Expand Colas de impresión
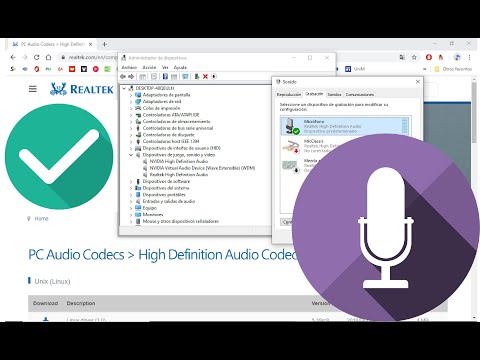 (x=131, y=108)
